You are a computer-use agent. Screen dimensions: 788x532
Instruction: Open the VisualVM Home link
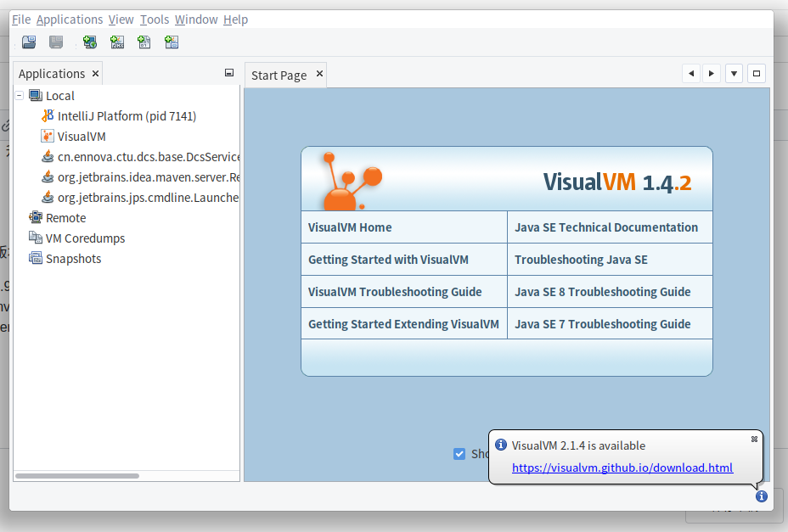point(350,227)
